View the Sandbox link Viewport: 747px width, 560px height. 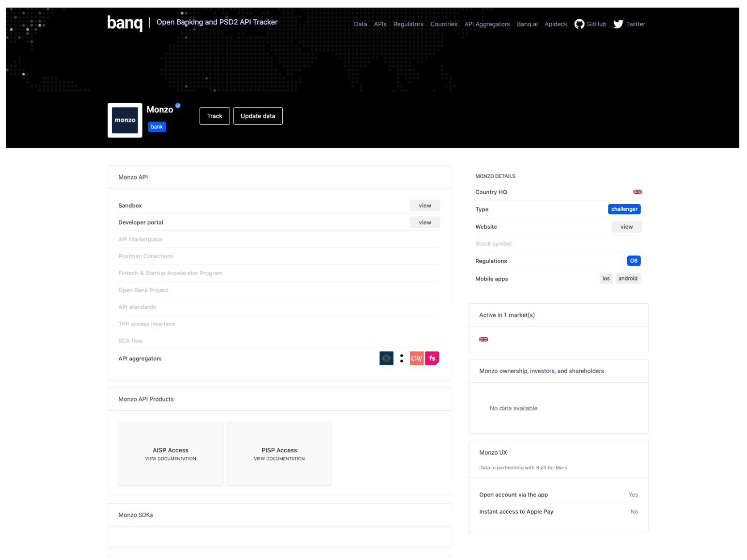tap(425, 205)
